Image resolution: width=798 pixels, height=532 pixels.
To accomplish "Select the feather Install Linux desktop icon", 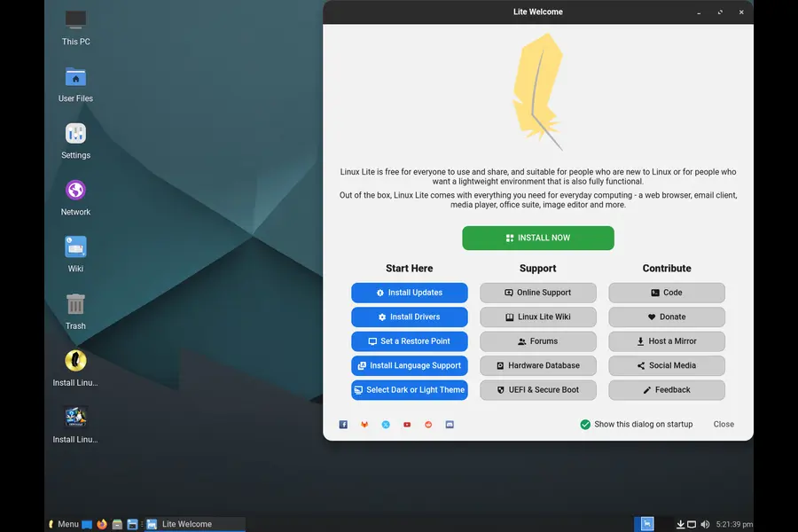I will point(76,369).
